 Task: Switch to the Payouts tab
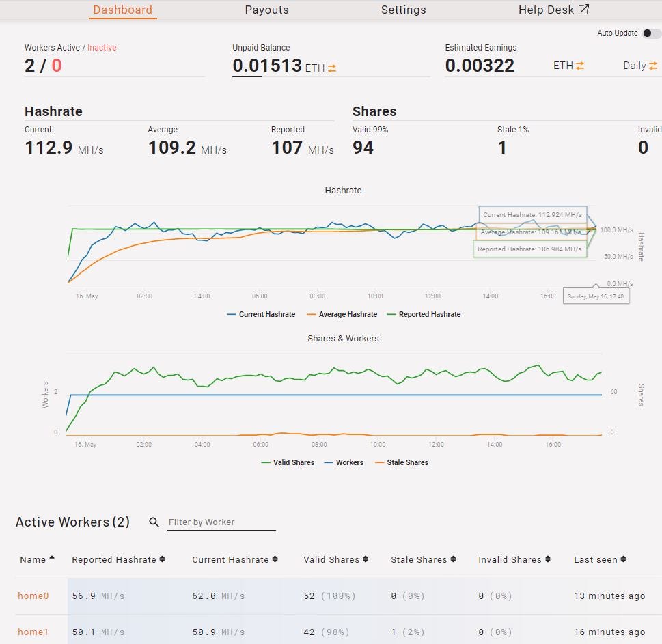pyautogui.click(x=266, y=10)
